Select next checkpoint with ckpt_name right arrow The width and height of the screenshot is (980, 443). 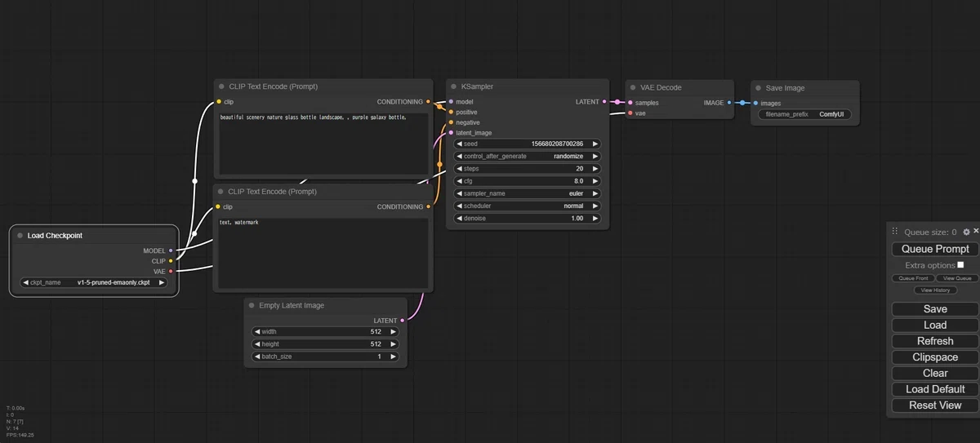pos(162,282)
